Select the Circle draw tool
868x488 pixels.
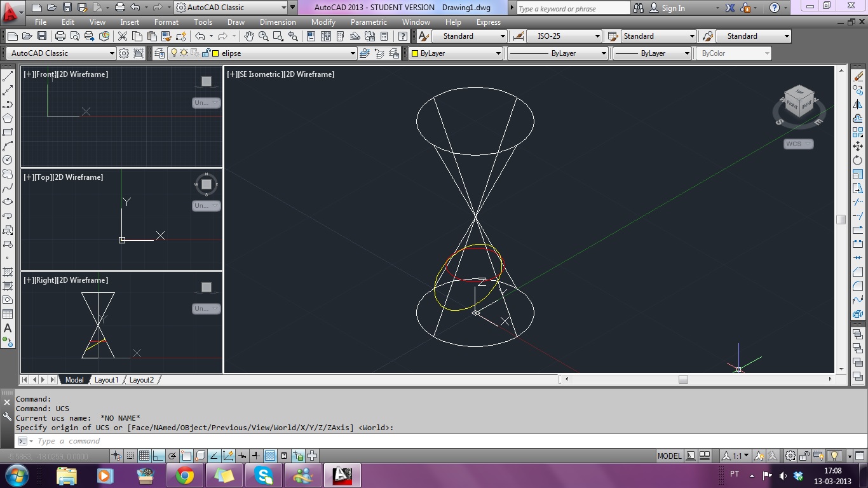point(8,160)
